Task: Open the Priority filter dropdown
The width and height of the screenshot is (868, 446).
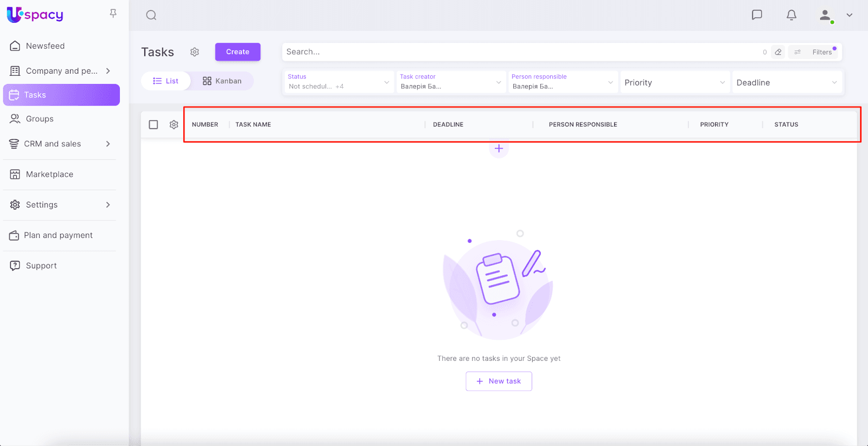Action: [675, 82]
